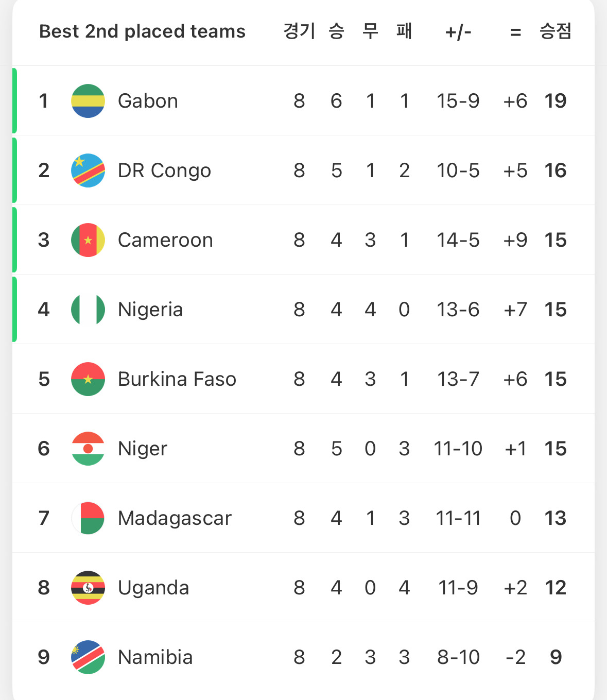Image resolution: width=607 pixels, height=700 pixels.
Task: Click the Niger flag icon
Action: [x=88, y=449]
